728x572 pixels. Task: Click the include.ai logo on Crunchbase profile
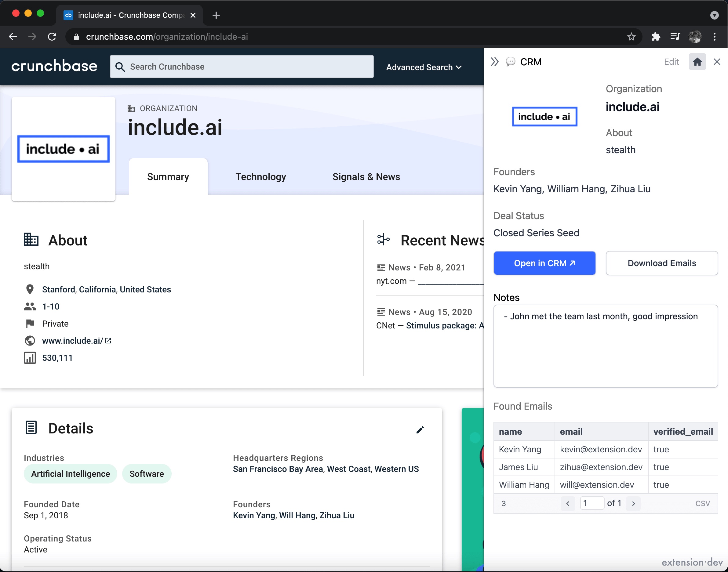pyautogui.click(x=63, y=149)
